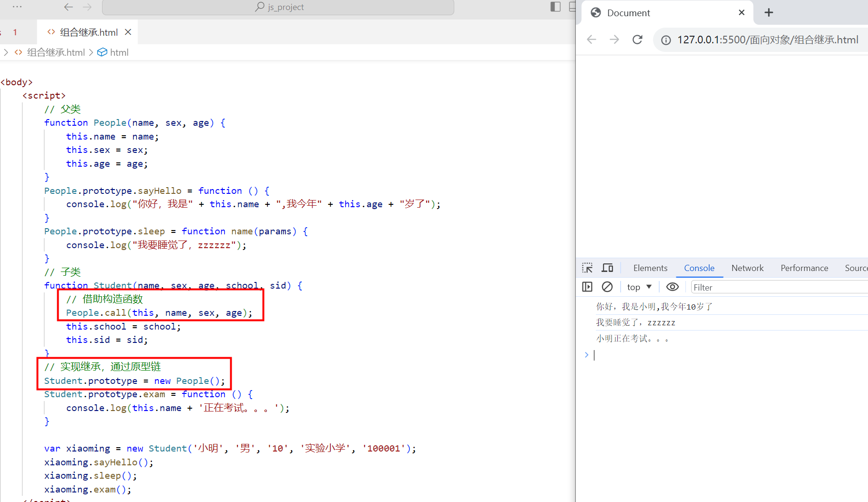Open the top JavaScript context dropdown

pos(639,287)
